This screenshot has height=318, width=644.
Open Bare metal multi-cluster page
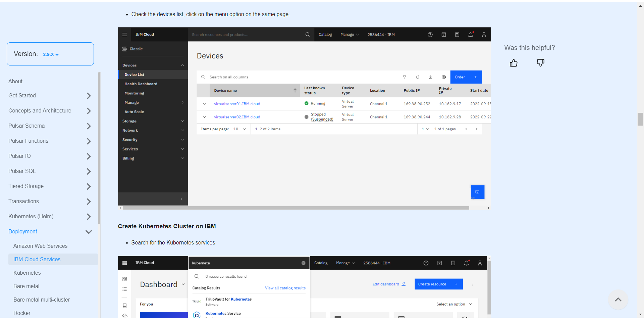pyautogui.click(x=42, y=300)
